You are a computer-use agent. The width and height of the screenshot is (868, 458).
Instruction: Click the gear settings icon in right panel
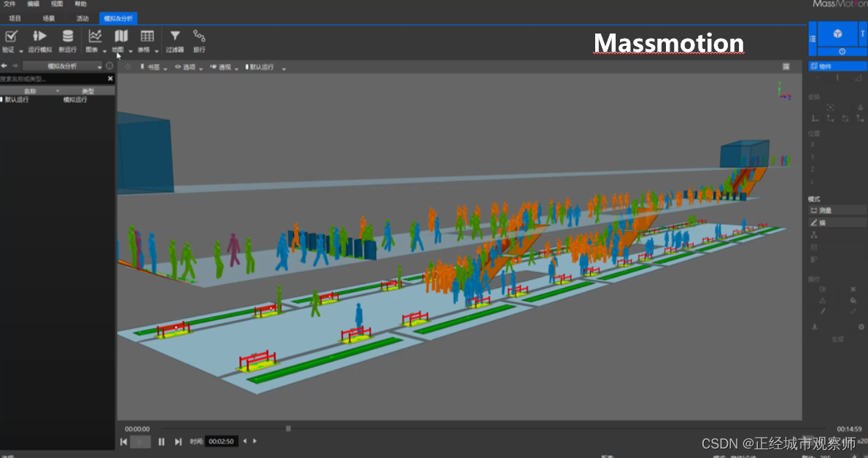[861, 327]
